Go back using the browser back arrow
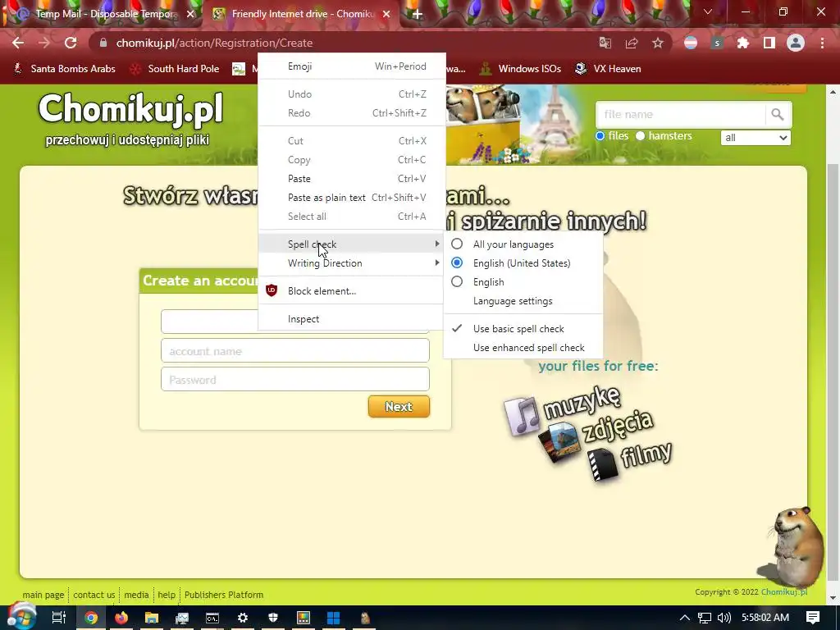Viewport: 840px width, 630px height. [x=18, y=43]
